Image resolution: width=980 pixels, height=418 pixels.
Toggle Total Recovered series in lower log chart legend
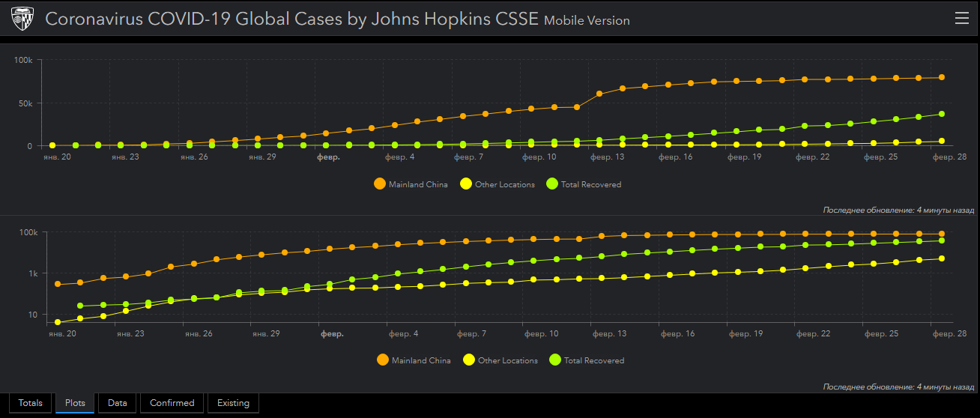[587, 360]
